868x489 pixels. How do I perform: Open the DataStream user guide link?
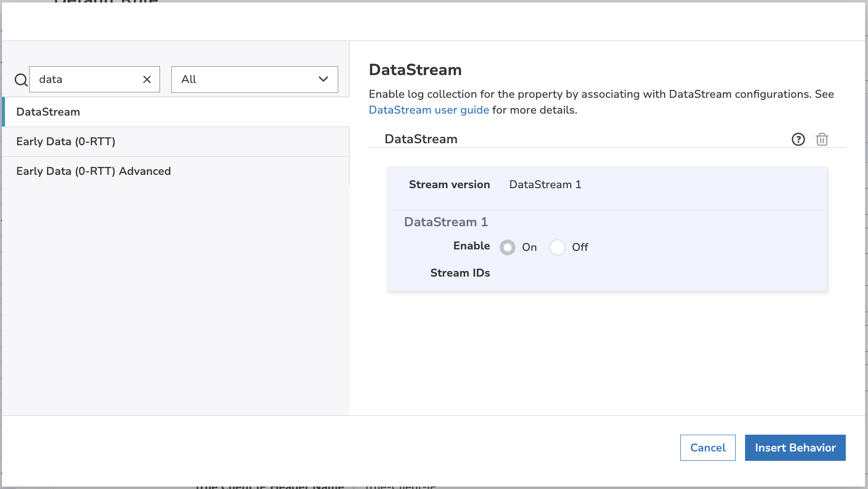428,110
